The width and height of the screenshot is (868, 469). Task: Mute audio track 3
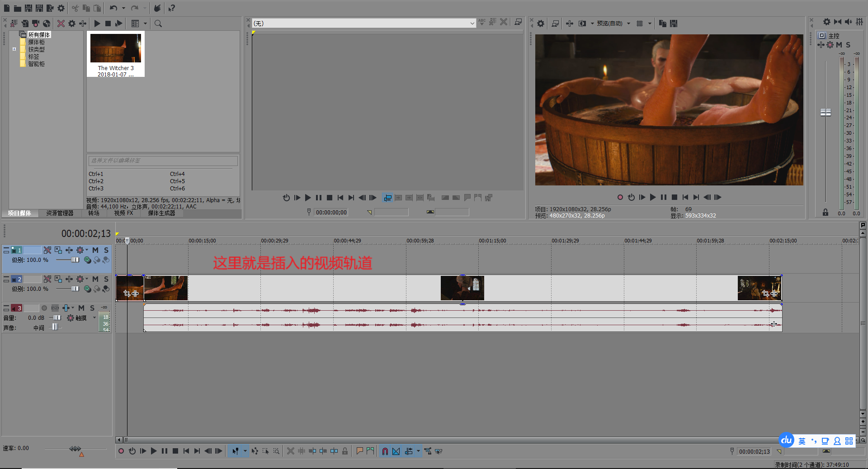tap(81, 308)
